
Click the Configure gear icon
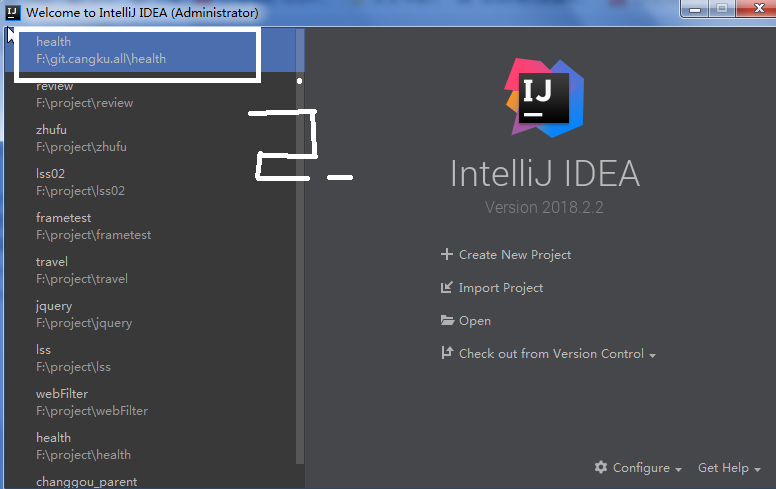(601, 467)
